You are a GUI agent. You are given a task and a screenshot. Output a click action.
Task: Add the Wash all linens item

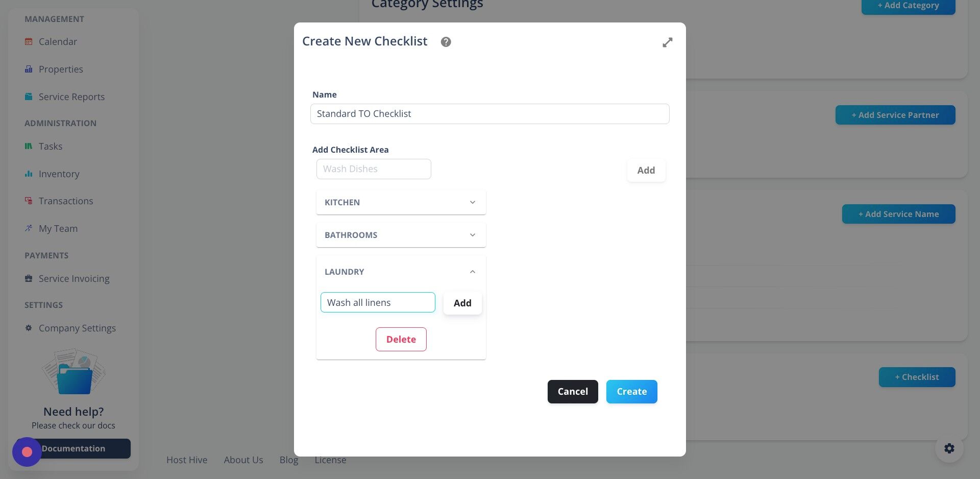tap(462, 303)
